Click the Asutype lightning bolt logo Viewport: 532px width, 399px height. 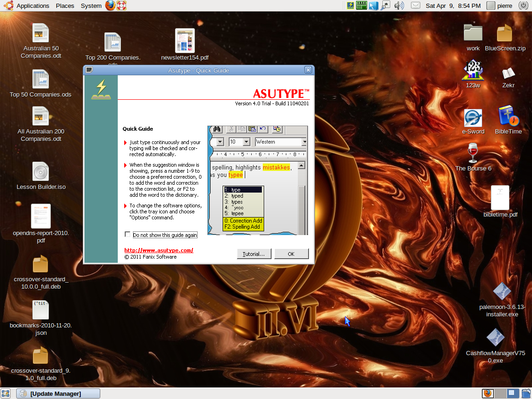(x=101, y=88)
